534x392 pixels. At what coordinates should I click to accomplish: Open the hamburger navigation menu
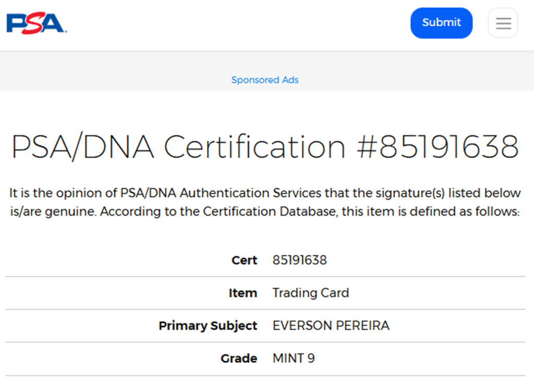coord(503,23)
